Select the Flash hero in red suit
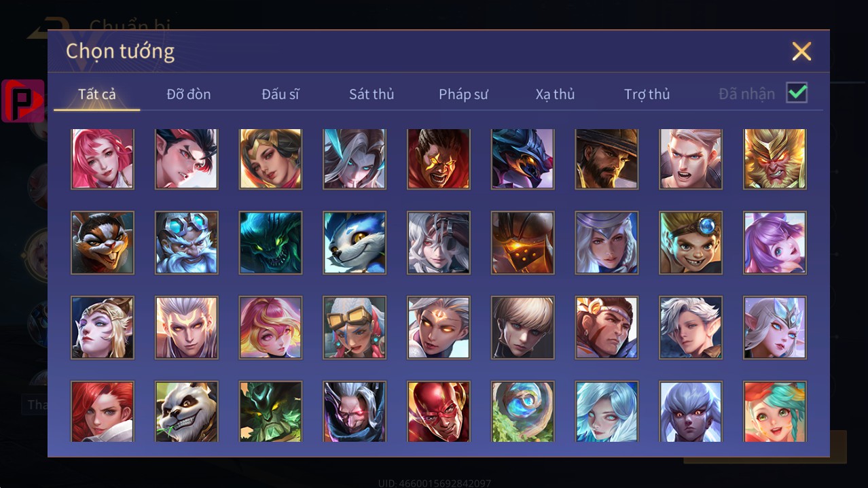The height and width of the screenshot is (488, 868). tap(439, 411)
